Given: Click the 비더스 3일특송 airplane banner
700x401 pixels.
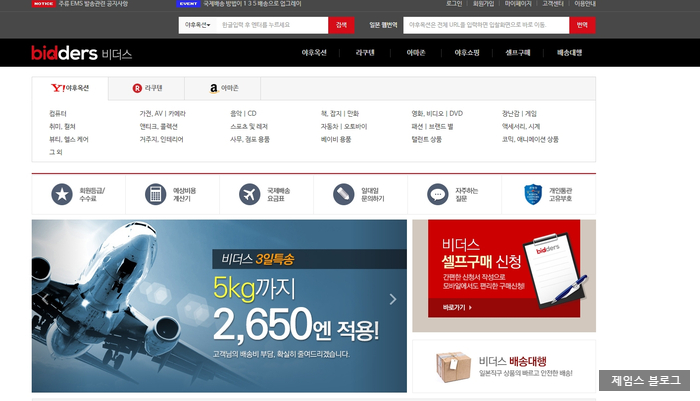Looking at the screenshot, I should (219, 306).
